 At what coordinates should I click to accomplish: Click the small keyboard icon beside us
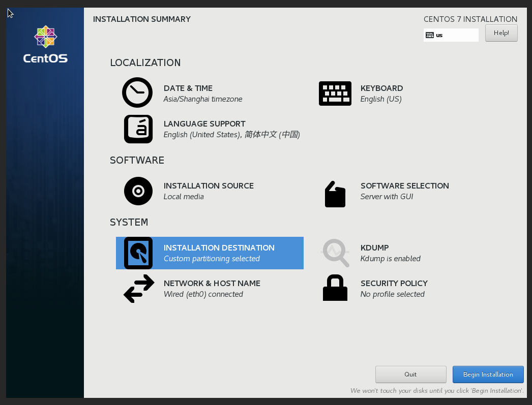430,35
